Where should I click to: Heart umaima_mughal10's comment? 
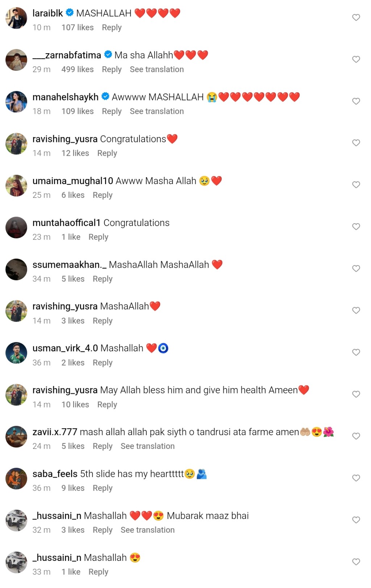tap(356, 185)
